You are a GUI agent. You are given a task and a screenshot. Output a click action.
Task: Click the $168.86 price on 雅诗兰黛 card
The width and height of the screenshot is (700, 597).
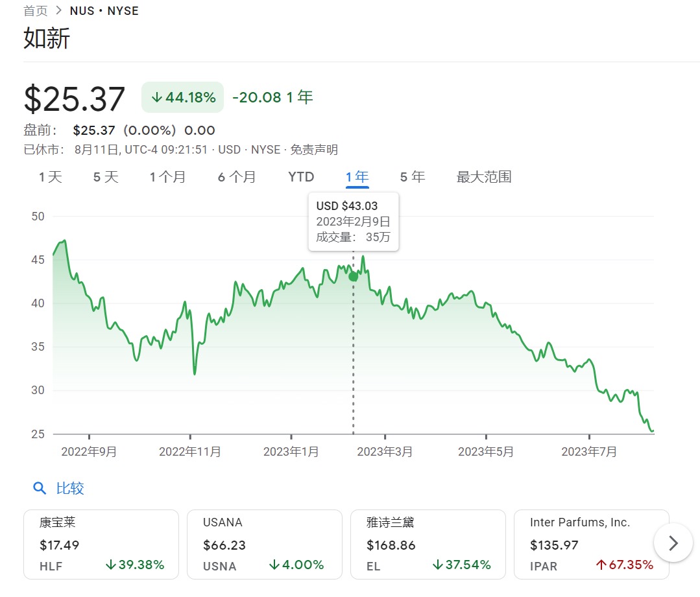(391, 545)
